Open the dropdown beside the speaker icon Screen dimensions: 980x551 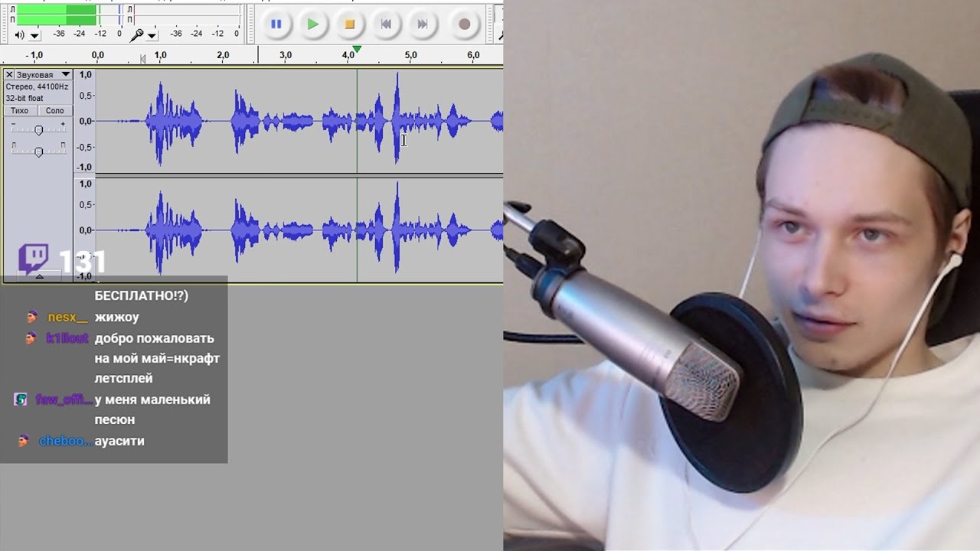click(x=34, y=35)
